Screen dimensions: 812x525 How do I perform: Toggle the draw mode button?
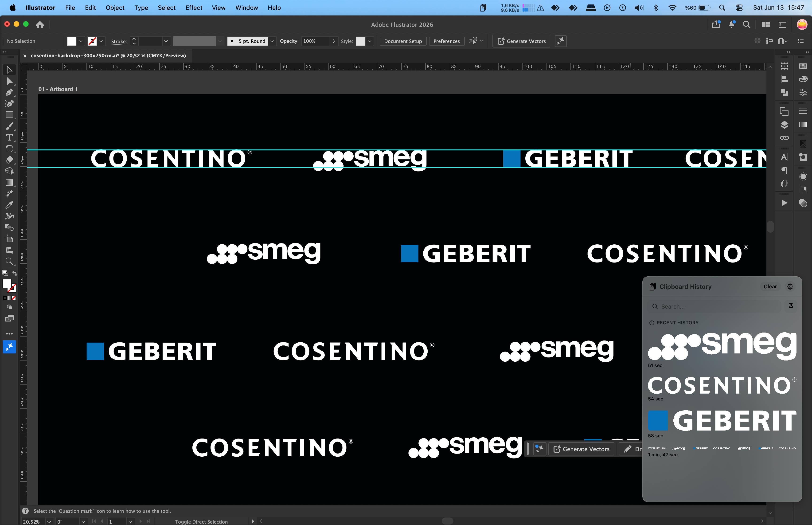pyautogui.click(x=9, y=307)
